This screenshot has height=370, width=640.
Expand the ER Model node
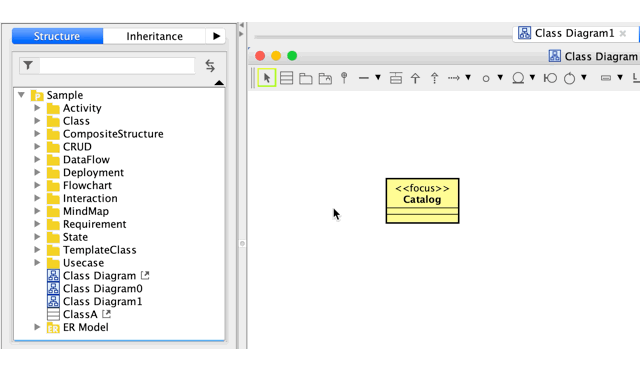[x=37, y=327]
